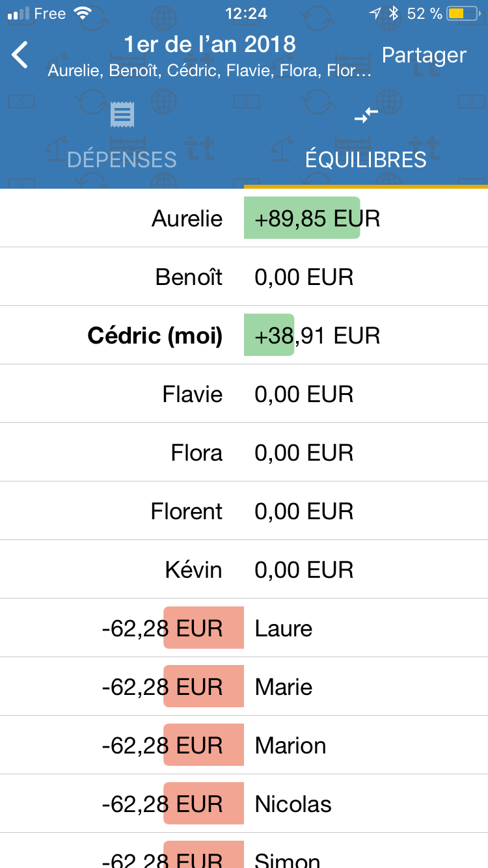Tap the back arrow icon

coord(20,55)
